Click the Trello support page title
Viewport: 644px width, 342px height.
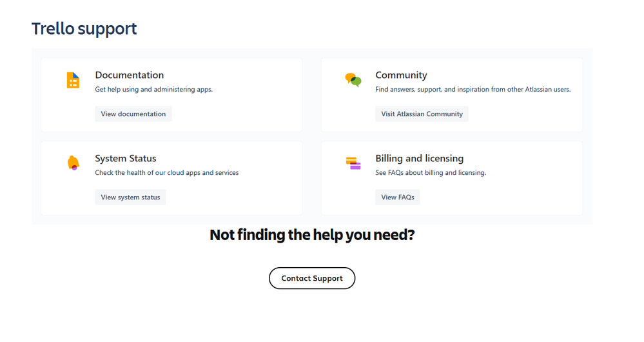click(x=84, y=29)
